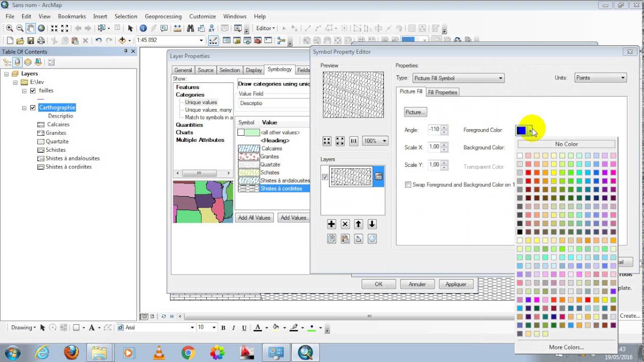Viewport: 644px width, 362px height.
Task: Open the Windows Start menu
Action: [x=12, y=352]
